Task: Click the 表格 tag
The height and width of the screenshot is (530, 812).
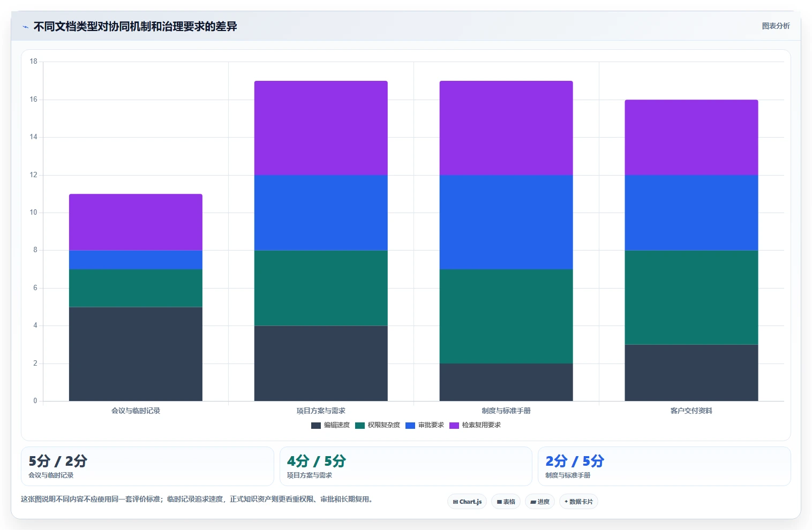Action: pos(506,502)
